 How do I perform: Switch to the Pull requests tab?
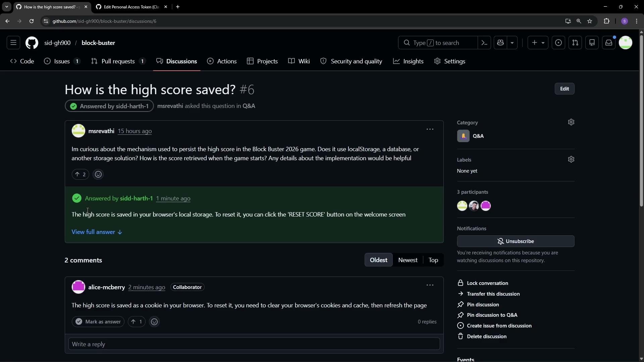(x=118, y=61)
